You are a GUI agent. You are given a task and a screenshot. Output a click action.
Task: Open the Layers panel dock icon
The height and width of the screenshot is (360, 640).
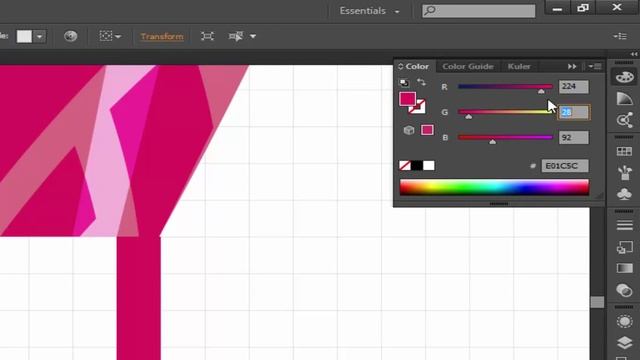click(x=624, y=343)
